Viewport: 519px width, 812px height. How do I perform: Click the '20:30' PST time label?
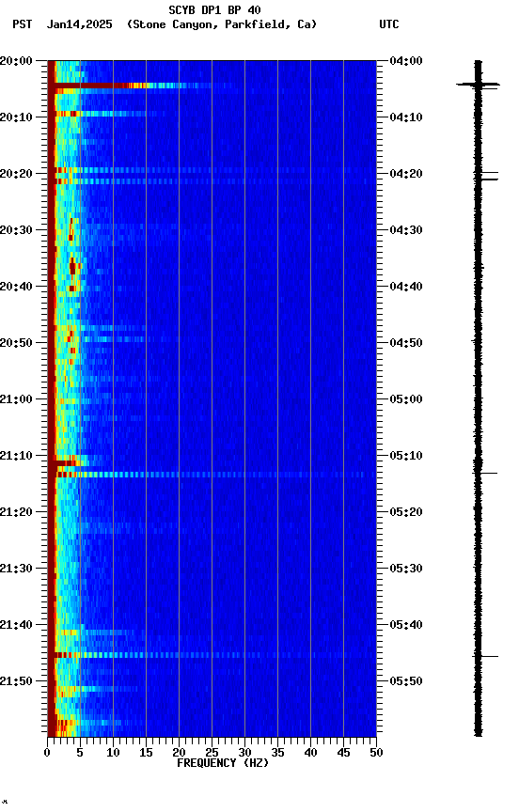coord(16,230)
